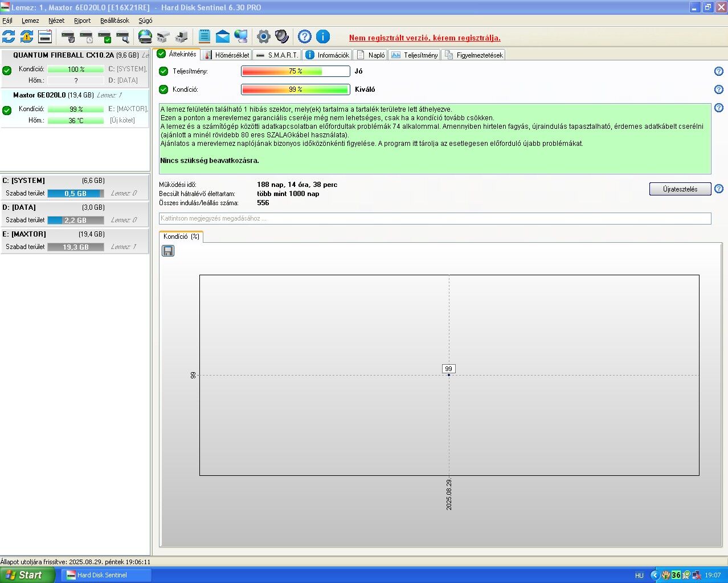Click the blue envelope e-mail icon
Image resolution: width=728 pixels, height=583 pixels.
[x=223, y=36]
